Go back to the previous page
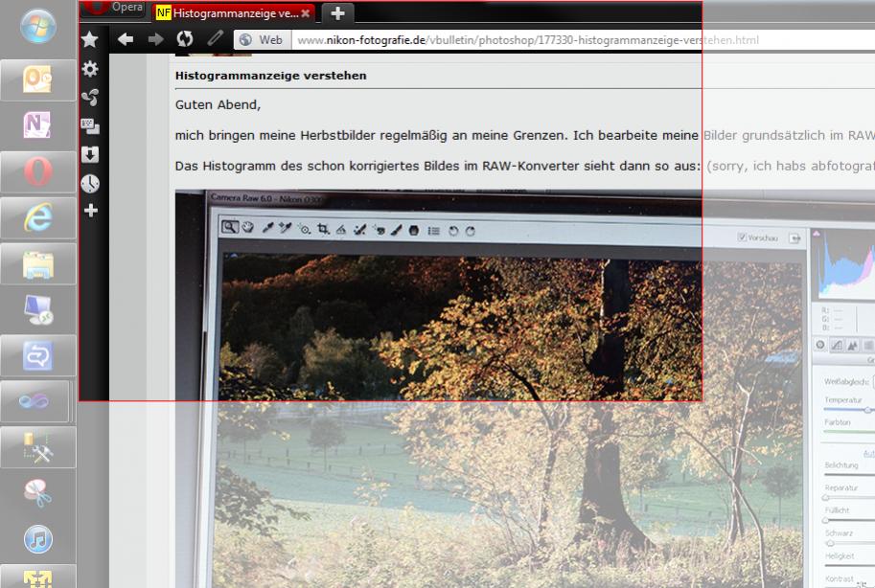The height and width of the screenshot is (588, 875). pyautogui.click(x=126, y=39)
